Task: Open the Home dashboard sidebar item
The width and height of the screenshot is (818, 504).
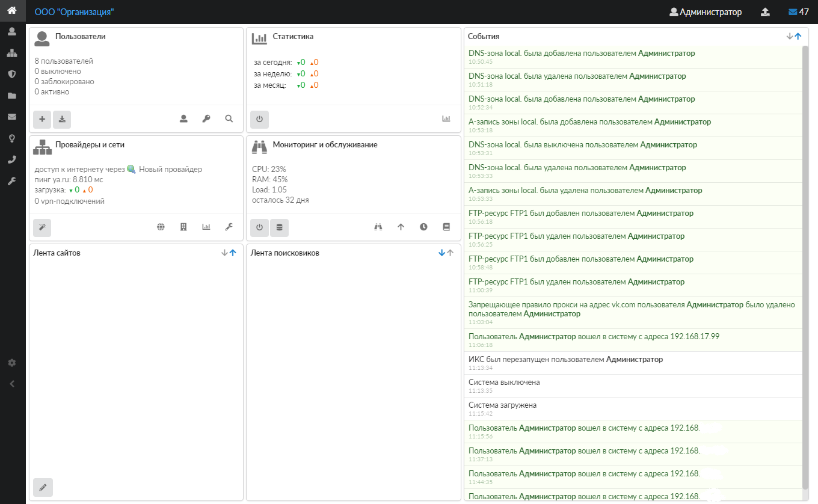Action: coord(11,10)
